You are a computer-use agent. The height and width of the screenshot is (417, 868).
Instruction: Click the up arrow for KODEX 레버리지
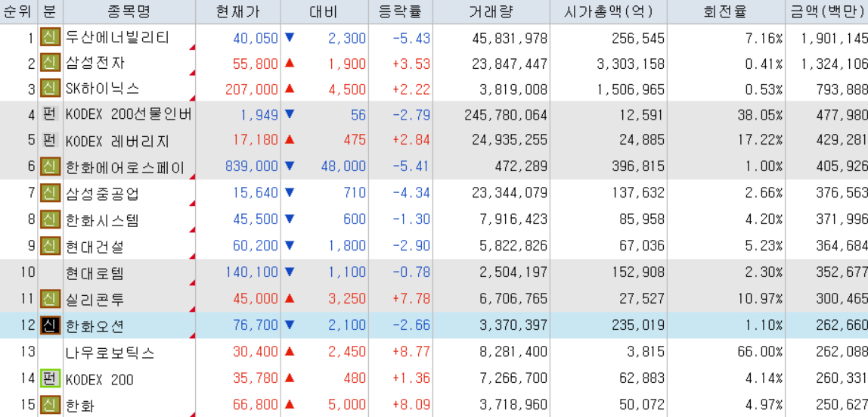click(289, 139)
